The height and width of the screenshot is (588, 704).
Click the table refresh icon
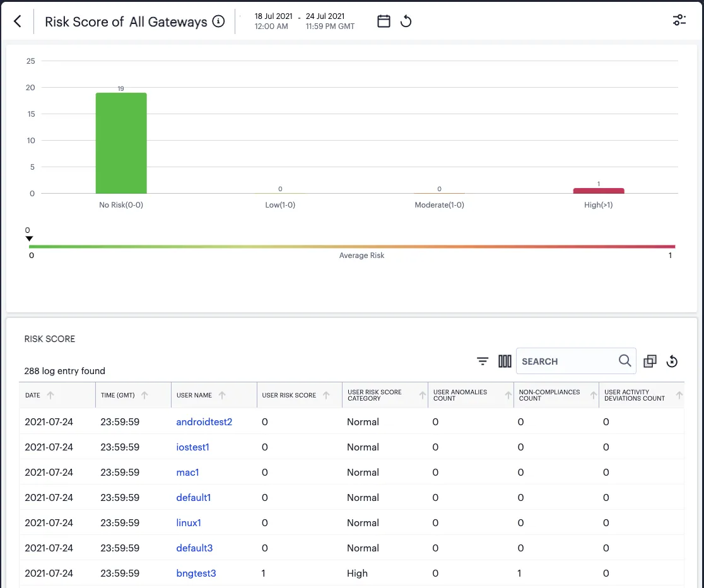tap(672, 361)
